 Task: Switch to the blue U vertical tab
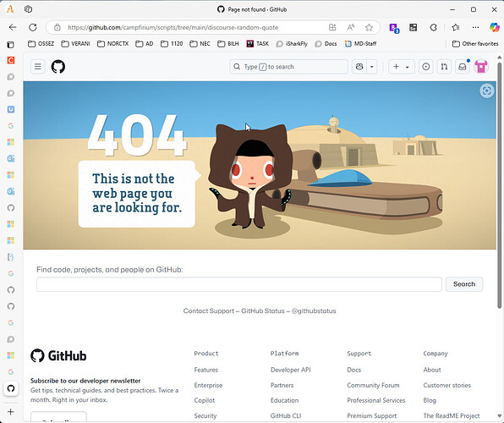tap(11, 109)
